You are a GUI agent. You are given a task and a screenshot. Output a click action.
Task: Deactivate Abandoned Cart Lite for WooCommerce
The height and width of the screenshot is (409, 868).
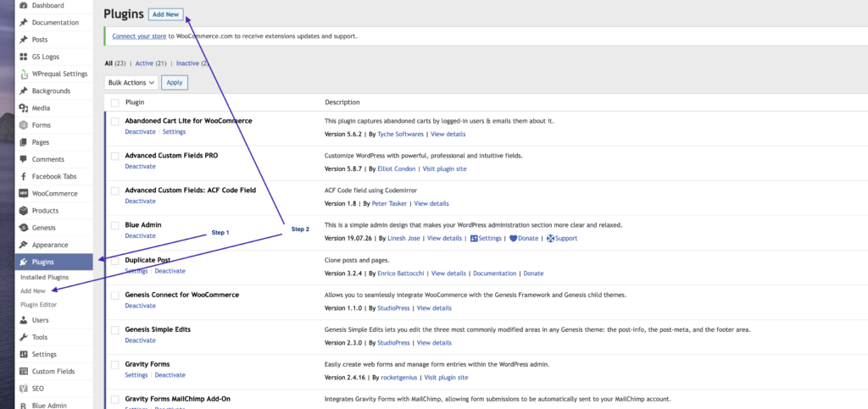[141, 132]
